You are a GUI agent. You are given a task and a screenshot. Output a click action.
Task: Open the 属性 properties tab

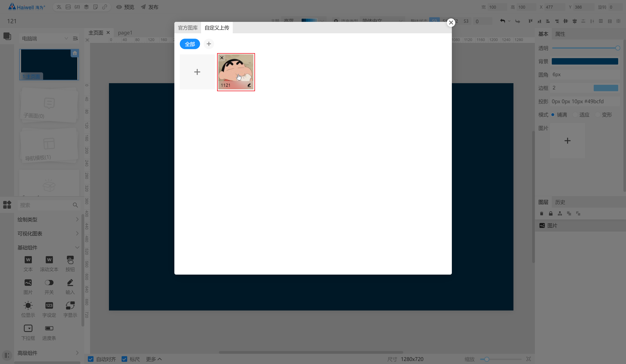coord(560,34)
